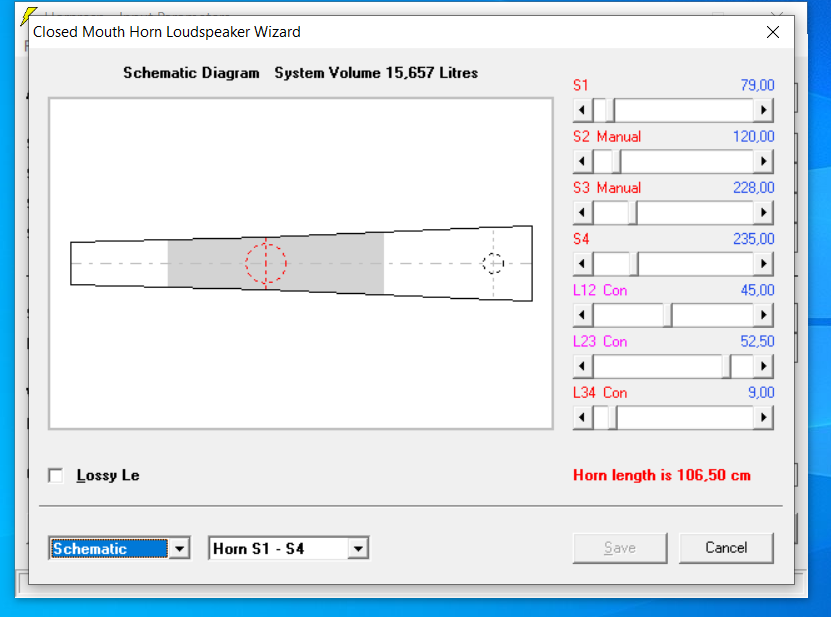The height and width of the screenshot is (617, 831).
Task: Click the Save button
Action: [x=620, y=548]
